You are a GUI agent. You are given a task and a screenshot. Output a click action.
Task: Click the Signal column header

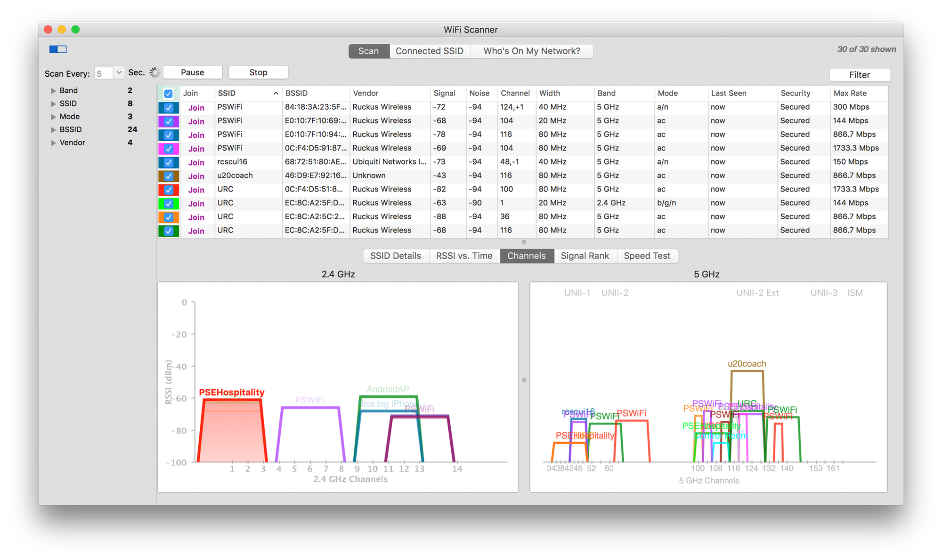coord(444,94)
